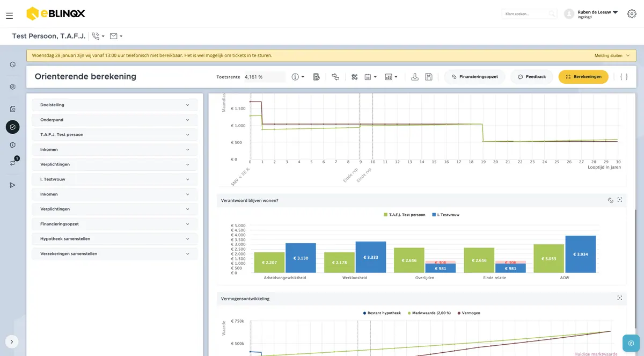Screen dimensions: 644x356
Task: Dismiss notification via Melding sluiten
Action: [612, 55]
